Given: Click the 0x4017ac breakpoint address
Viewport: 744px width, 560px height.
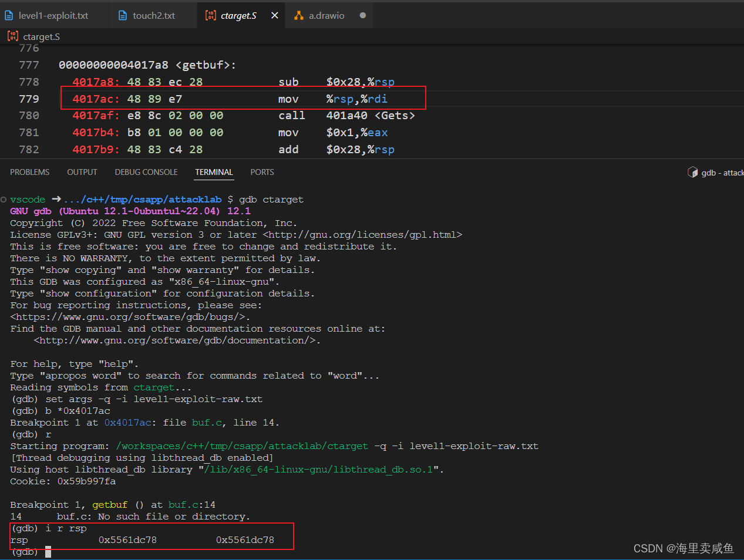Looking at the screenshot, I should pyautogui.click(x=127, y=423).
